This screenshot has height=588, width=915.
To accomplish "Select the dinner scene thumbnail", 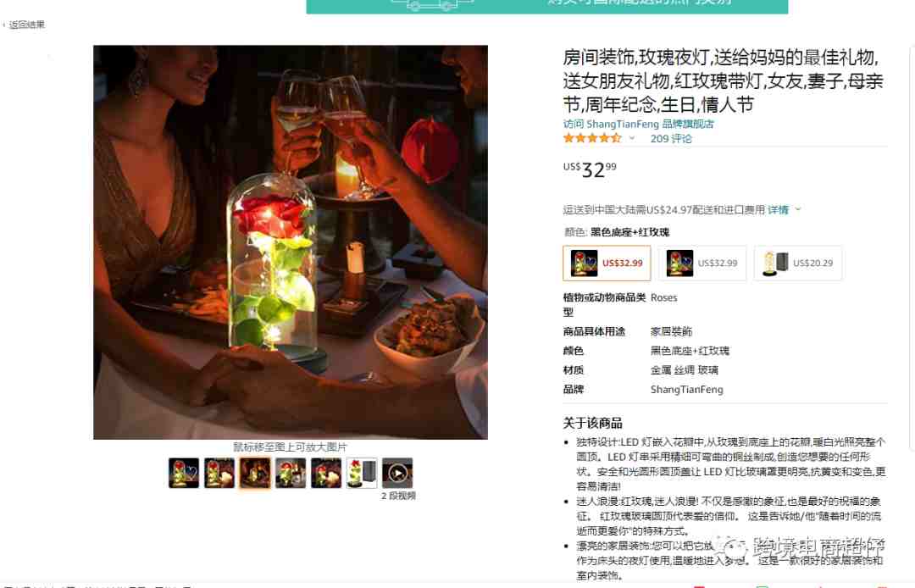I will click(x=255, y=473).
